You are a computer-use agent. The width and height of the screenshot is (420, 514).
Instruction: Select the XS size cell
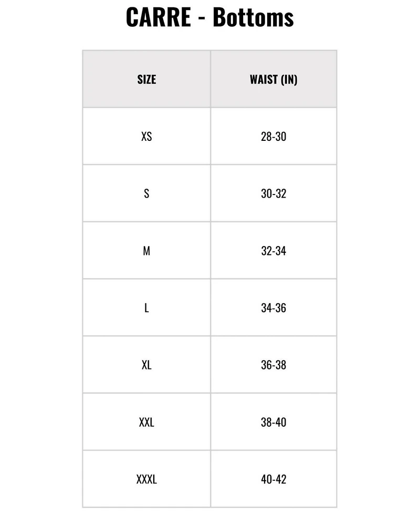tap(146, 136)
